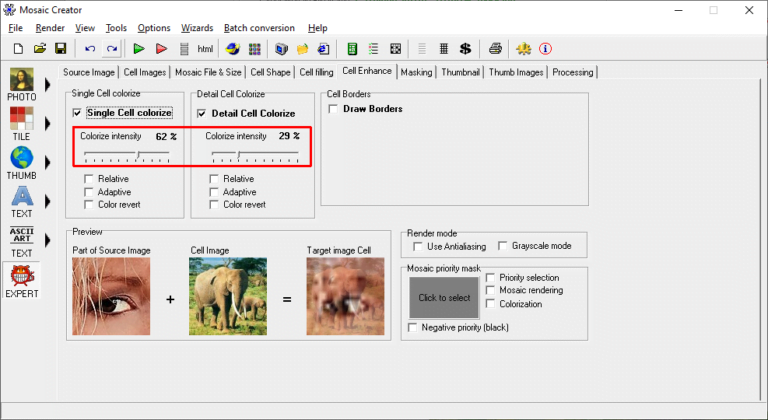Click the html export toolbar button
The height and width of the screenshot is (420, 768).
tap(205, 48)
